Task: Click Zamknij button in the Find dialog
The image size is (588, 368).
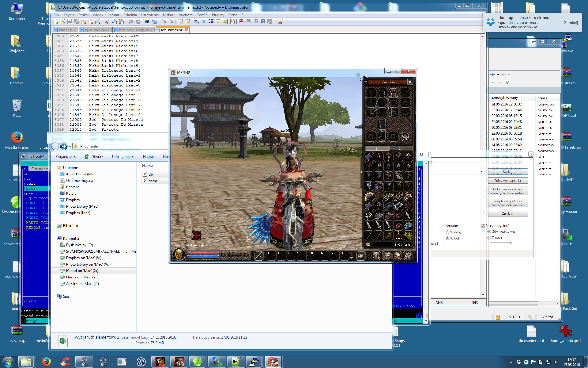Action: (508, 213)
